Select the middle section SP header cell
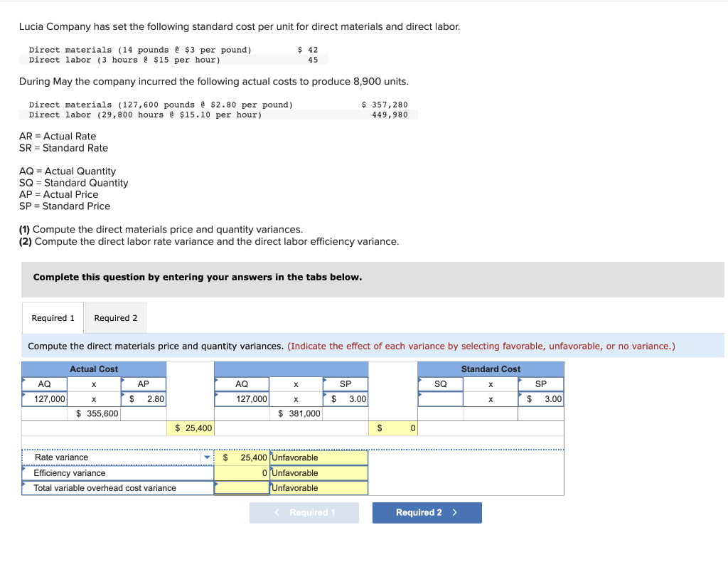728x577 pixels. click(346, 384)
